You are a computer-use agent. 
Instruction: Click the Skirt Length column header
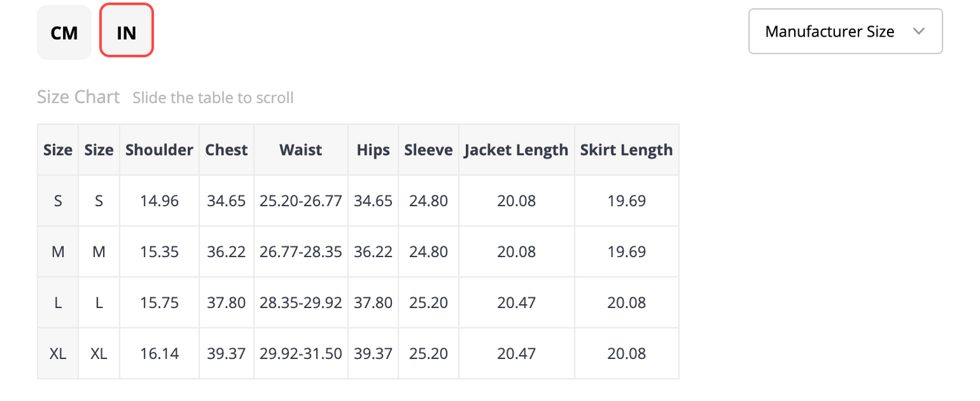(x=627, y=150)
